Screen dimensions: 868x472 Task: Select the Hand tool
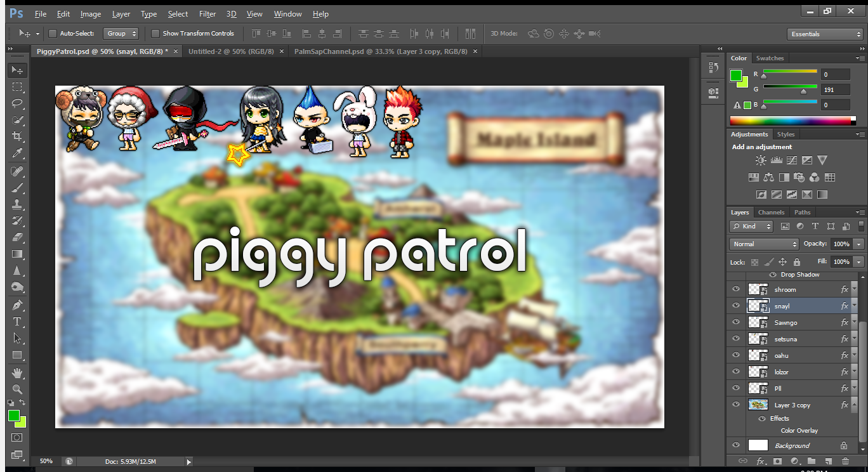click(18, 372)
